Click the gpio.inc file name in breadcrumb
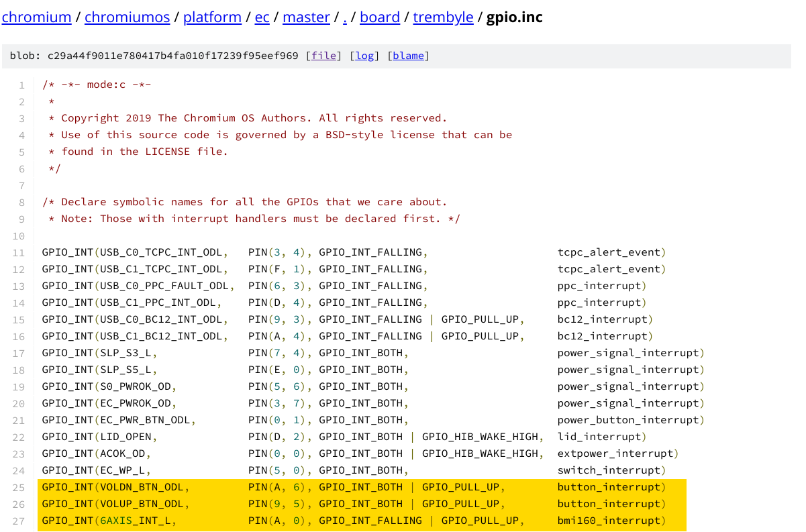Screen dimensions: 806x532 pos(515,17)
